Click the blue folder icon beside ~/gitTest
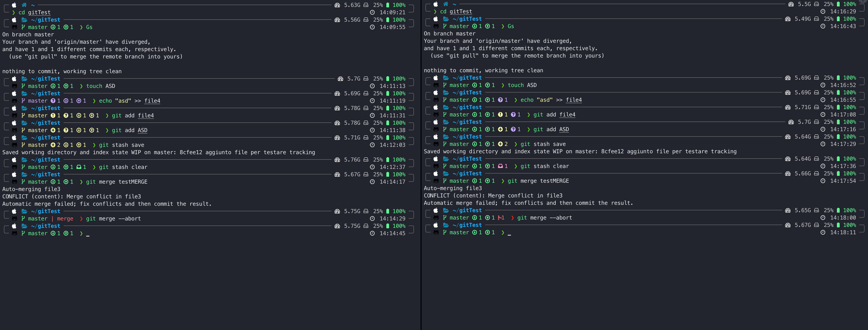 24,20
